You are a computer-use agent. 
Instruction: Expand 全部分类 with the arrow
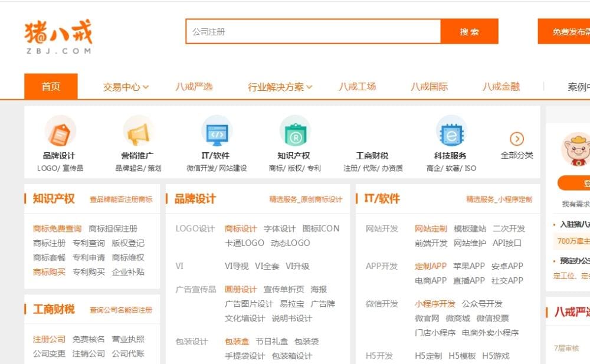(516, 139)
